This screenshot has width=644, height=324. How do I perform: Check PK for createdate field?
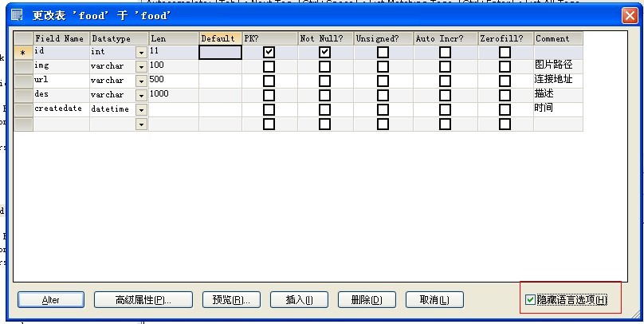(269, 110)
